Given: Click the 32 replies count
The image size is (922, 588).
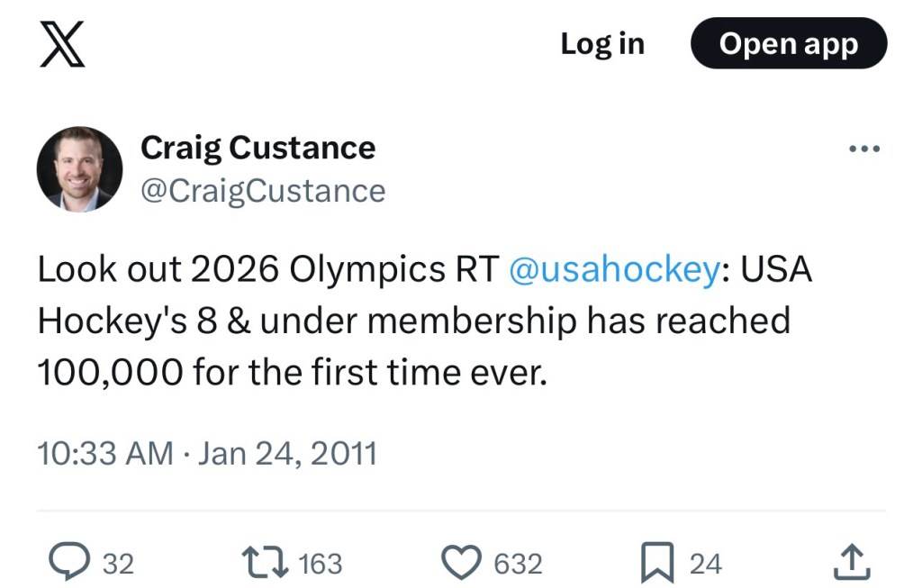Looking at the screenshot, I should (118, 564).
